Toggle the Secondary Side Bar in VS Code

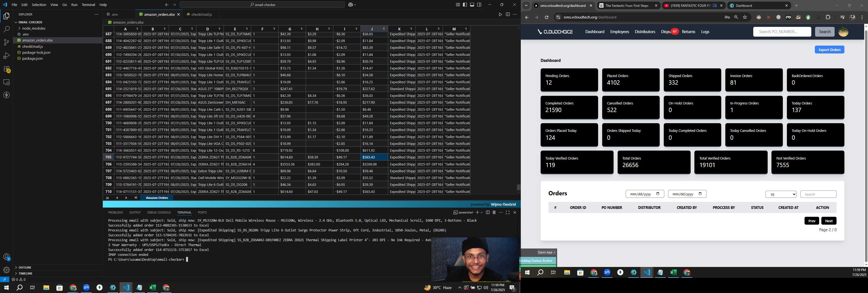tap(479, 5)
